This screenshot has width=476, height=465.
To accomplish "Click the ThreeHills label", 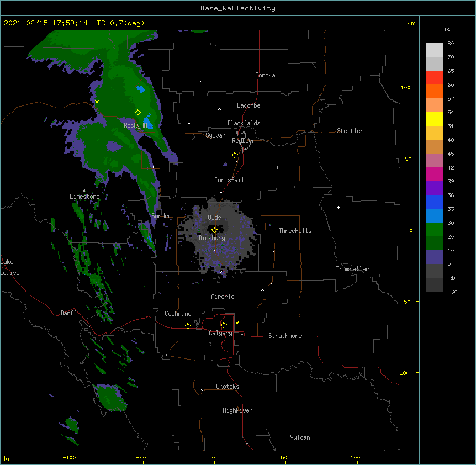I will (x=295, y=231).
